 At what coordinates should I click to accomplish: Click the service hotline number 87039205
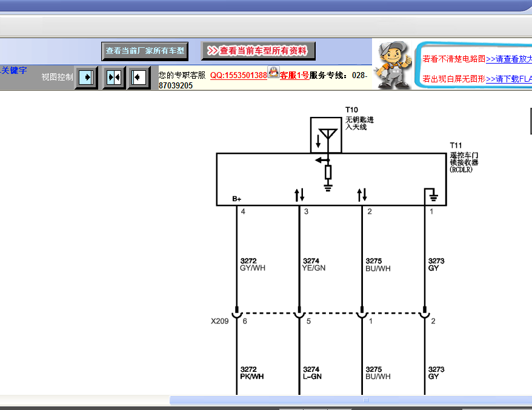point(175,85)
